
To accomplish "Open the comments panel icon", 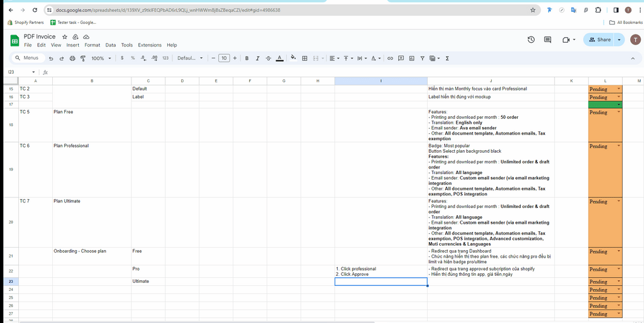I will [x=548, y=40].
